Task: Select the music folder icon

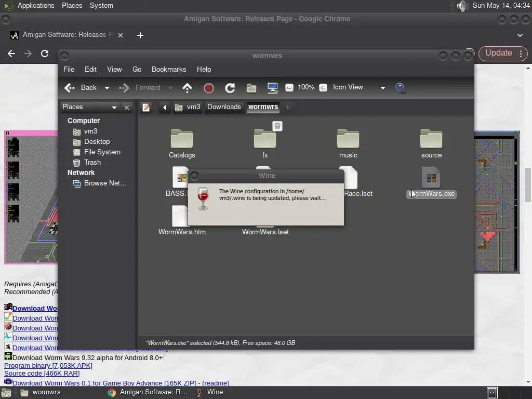Action: [x=348, y=138]
